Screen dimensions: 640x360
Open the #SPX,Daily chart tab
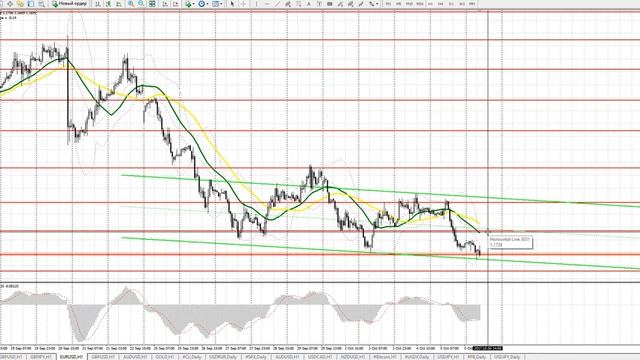tap(256, 357)
